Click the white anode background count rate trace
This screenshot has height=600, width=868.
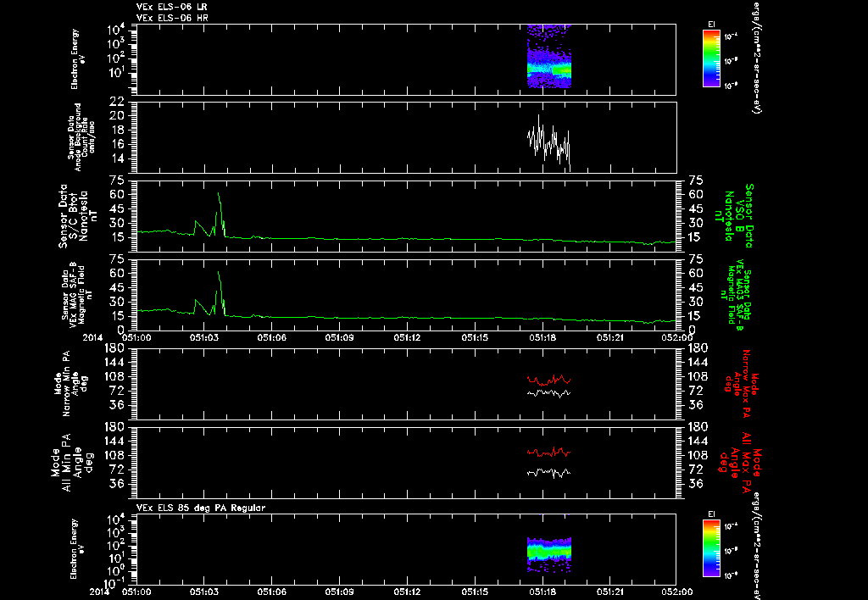[548, 142]
